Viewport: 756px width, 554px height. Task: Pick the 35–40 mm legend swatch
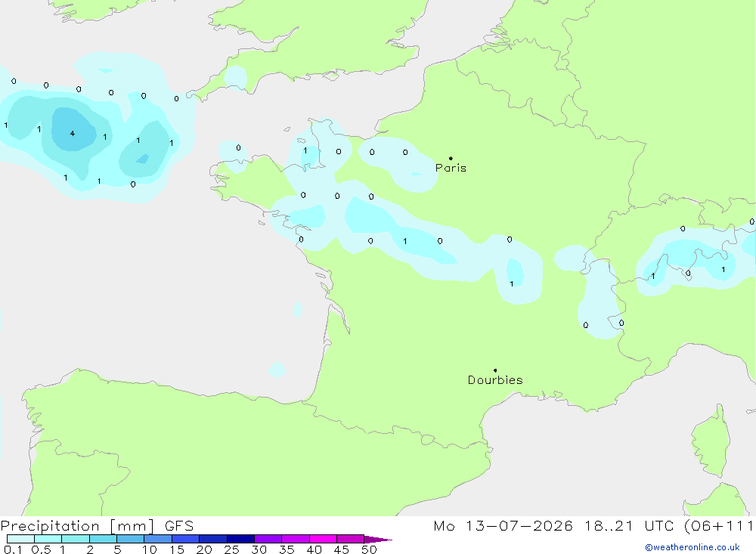point(296,539)
